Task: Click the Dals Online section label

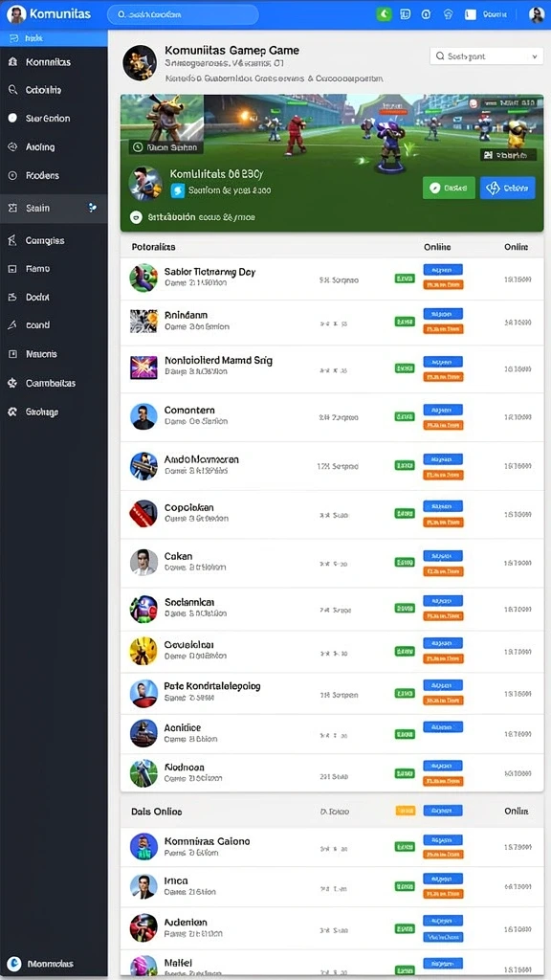Action: pyautogui.click(x=157, y=812)
